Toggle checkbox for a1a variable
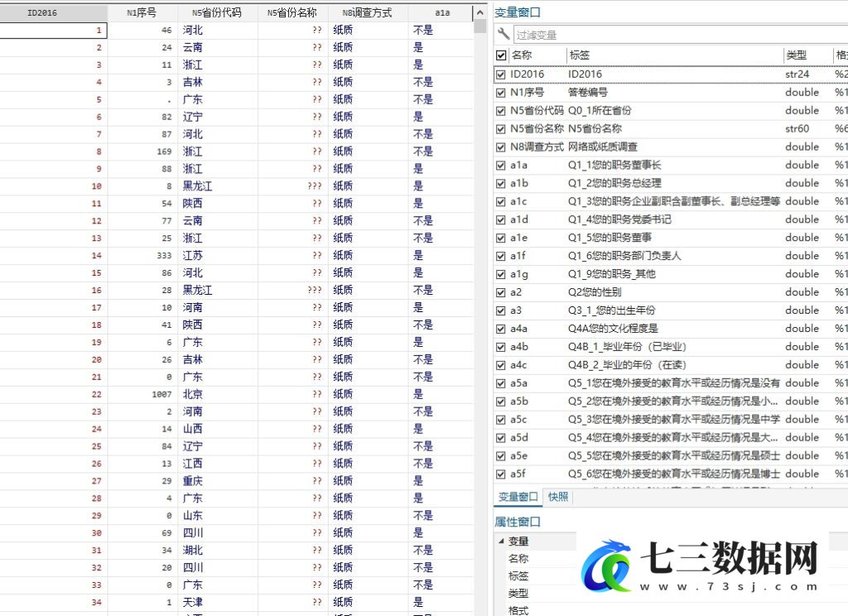Viewport: 848px width, 616px height. coord(501,166)
